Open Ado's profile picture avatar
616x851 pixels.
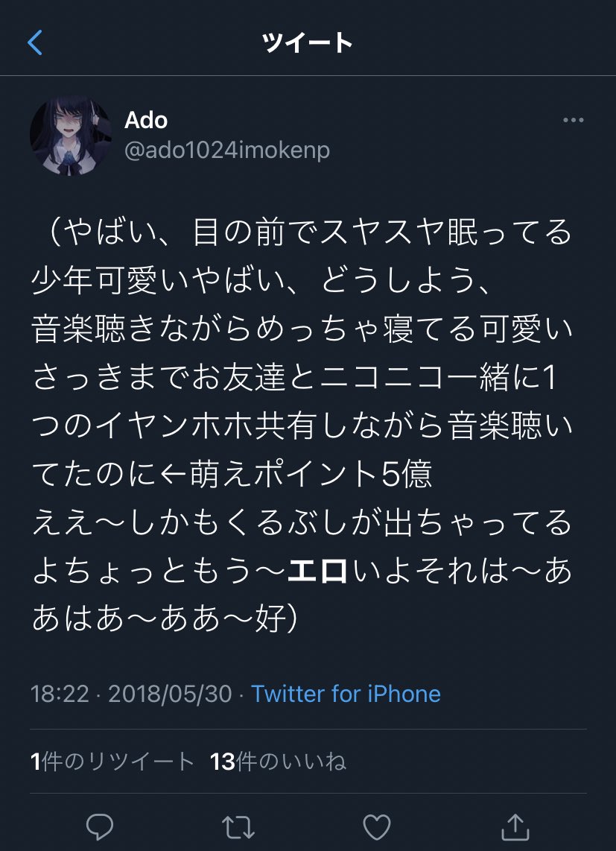click(71, 136)
